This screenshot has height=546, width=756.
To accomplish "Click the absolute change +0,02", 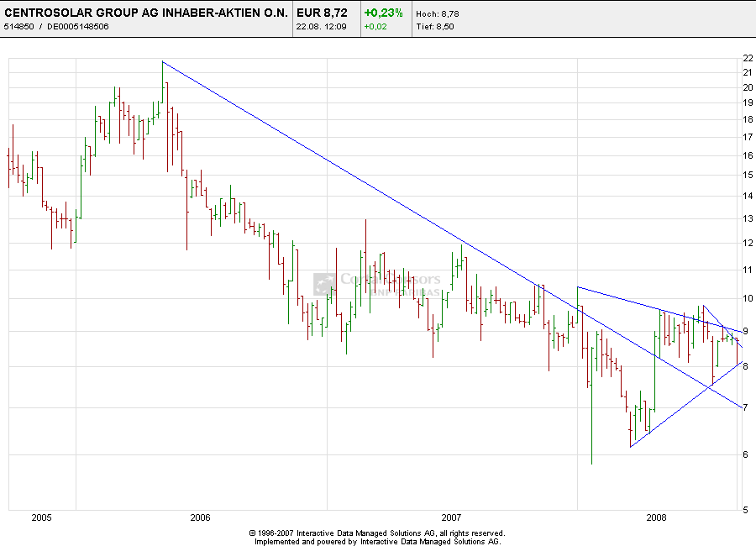I will (x=375, y=27).
